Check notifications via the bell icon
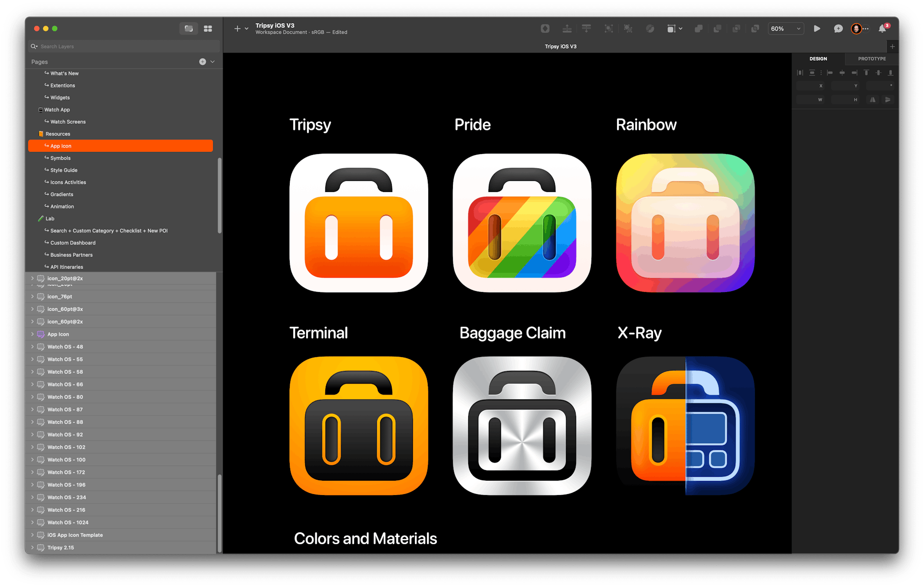This screenshot has width=924, height=587. 883,28
